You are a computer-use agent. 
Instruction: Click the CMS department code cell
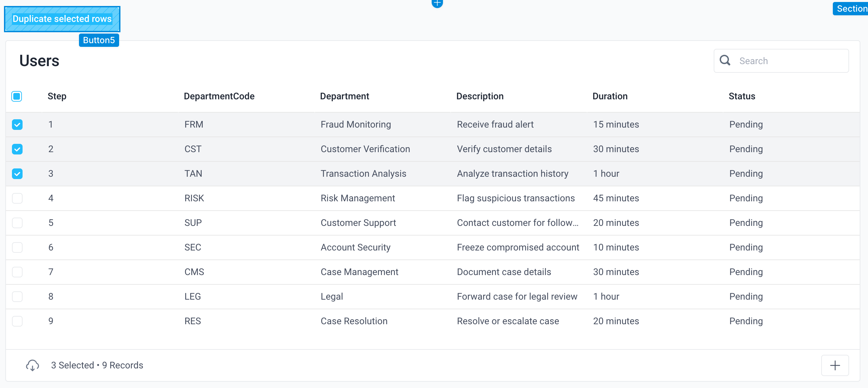coord(194,272)
